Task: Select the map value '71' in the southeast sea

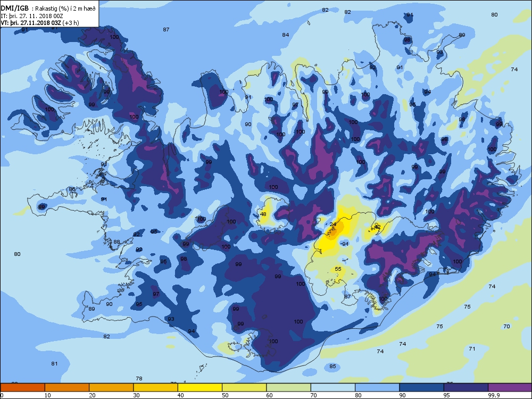Action: point(472,348)
